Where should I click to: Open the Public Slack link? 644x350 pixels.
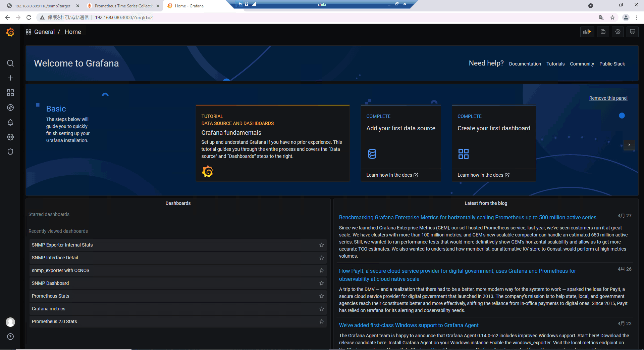tap(612, 64)
